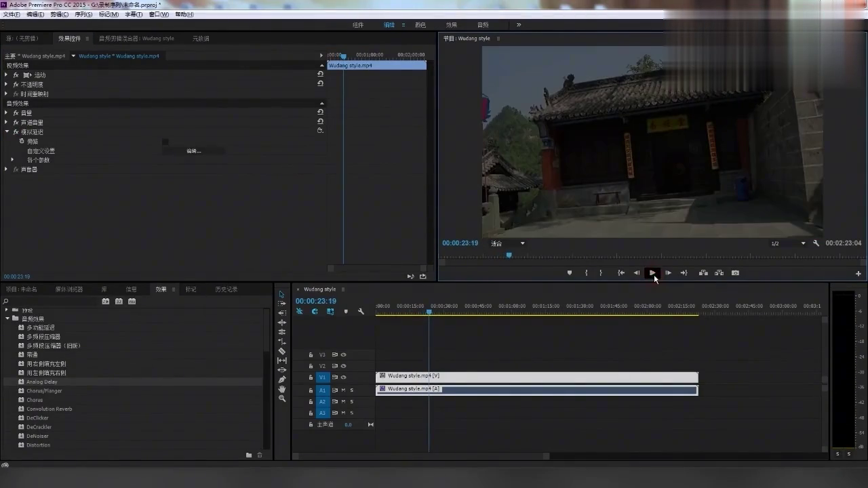Enable the 旁路 (Bypass) checkbox
This screenshot has width=868, height=488.
(x=165, y=142)
